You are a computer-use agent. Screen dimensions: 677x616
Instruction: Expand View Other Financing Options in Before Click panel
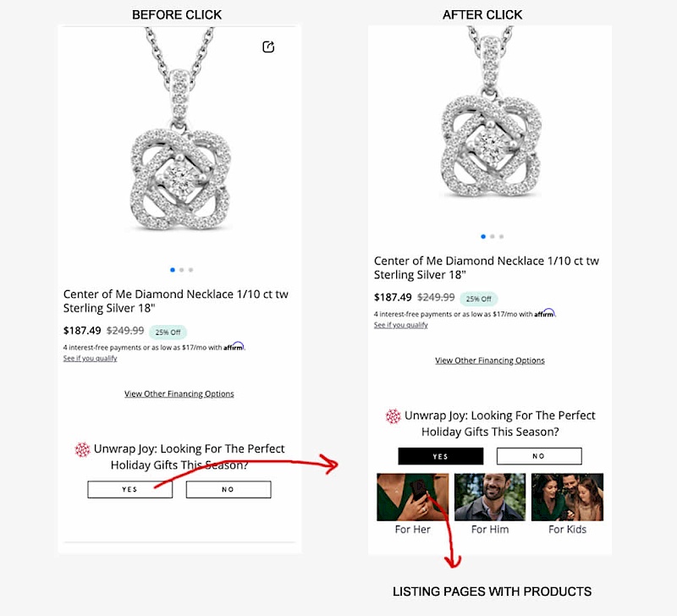point(179,393)
